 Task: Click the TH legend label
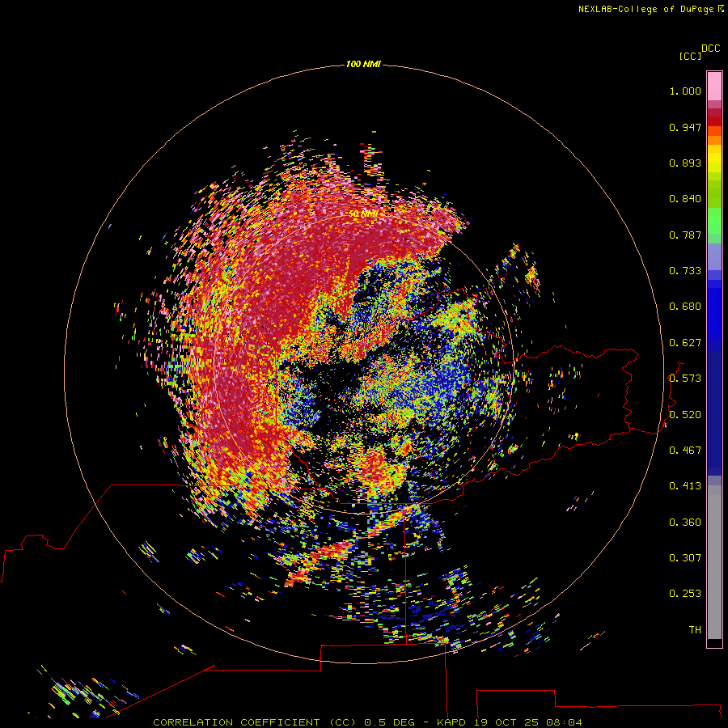click(x=695, y=630)
